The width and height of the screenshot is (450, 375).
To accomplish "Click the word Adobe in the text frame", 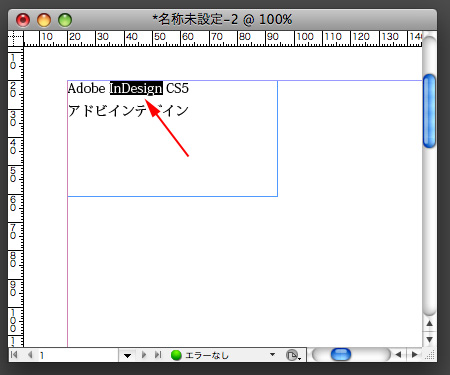I will 86,88.
